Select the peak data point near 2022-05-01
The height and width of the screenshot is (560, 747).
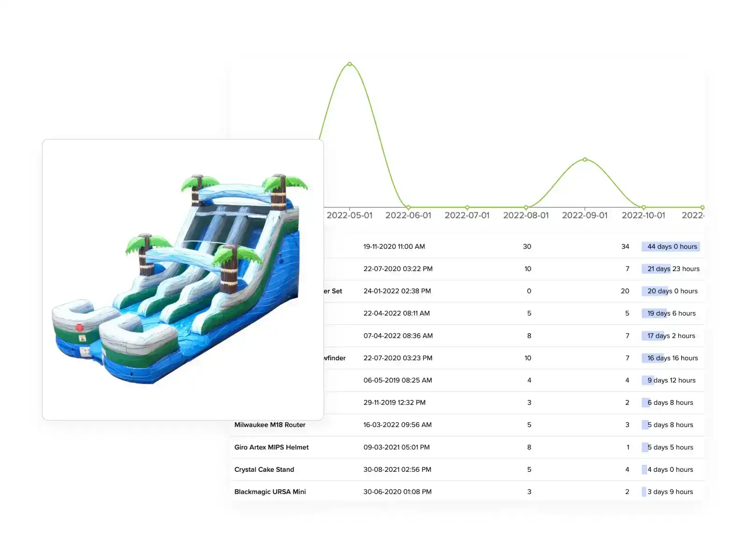point(349,63)
